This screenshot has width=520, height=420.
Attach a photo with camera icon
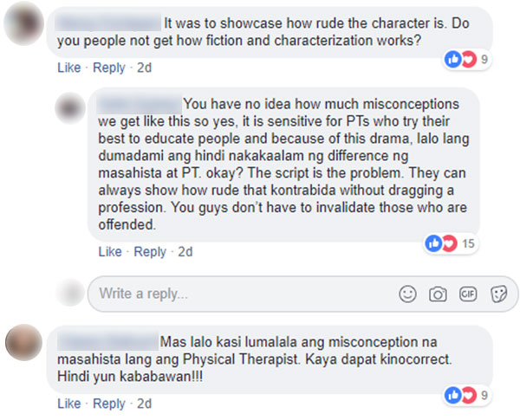tap(438, 294)
